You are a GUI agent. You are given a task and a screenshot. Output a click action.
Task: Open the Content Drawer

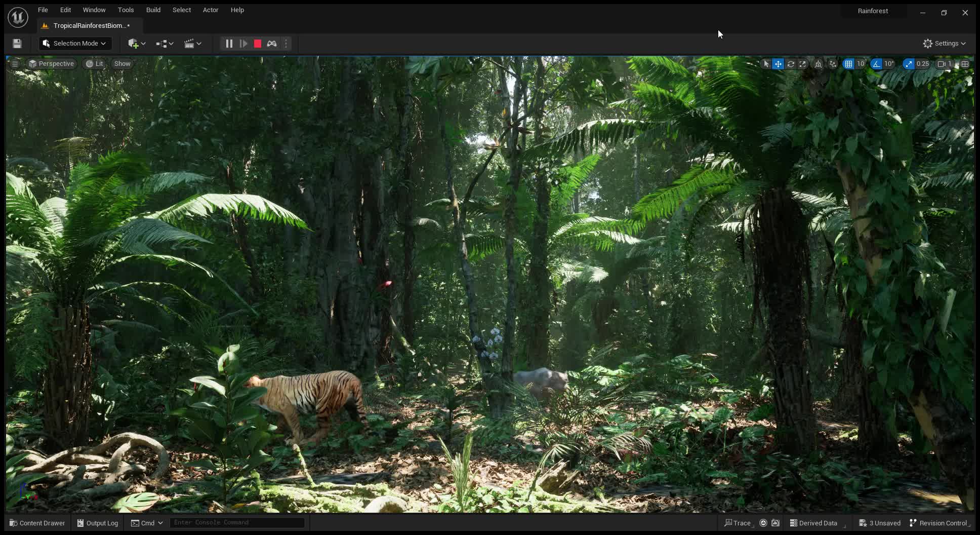[36, 522]
